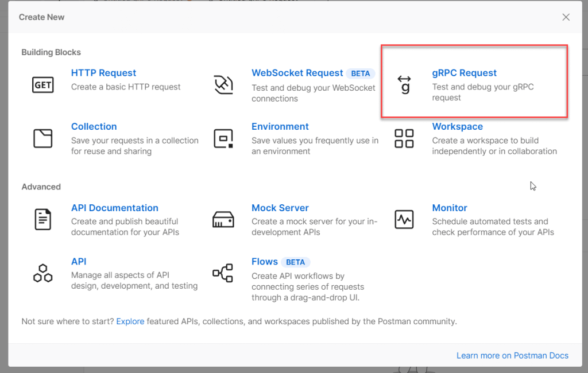Open Learn more on Postman Docs
This screenshot has height=373, width=588.
512,355
